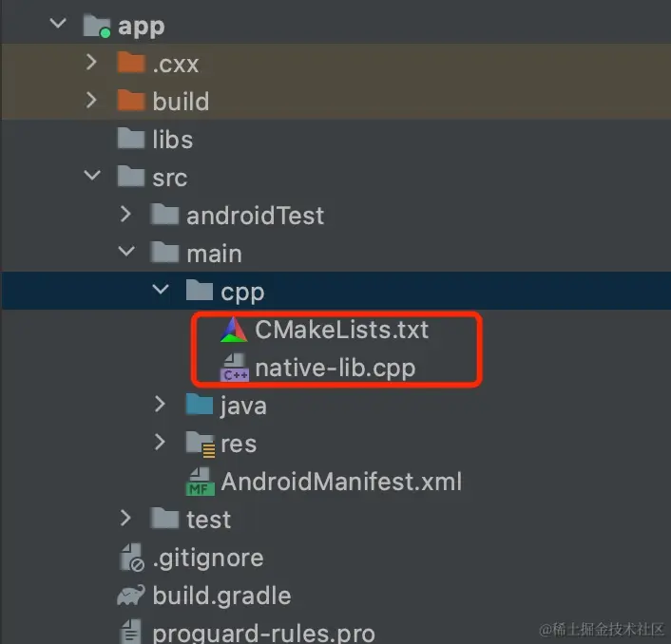Select the androidTest label
The image size is (671, 644).
(255, 215)
